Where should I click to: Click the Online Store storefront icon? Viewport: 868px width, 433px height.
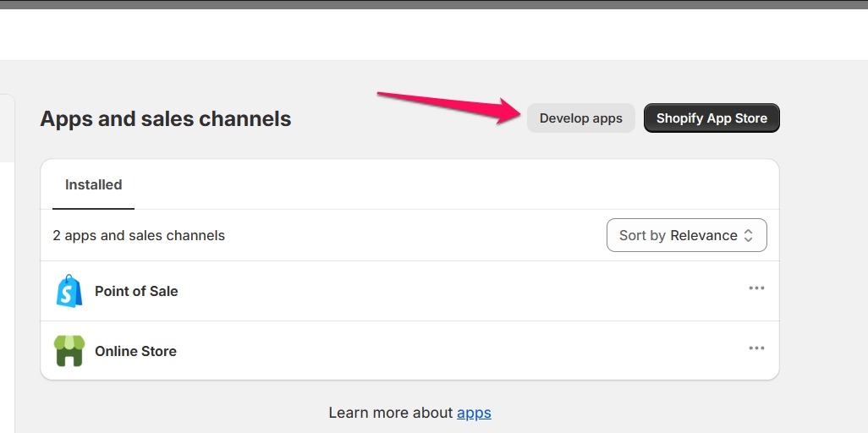(69, 350)
